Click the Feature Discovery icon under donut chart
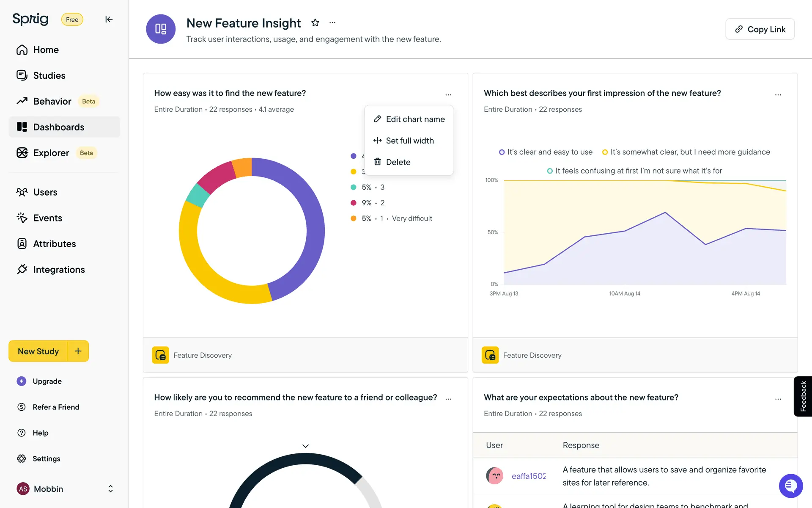812x508 pixels. pos(161,355)
